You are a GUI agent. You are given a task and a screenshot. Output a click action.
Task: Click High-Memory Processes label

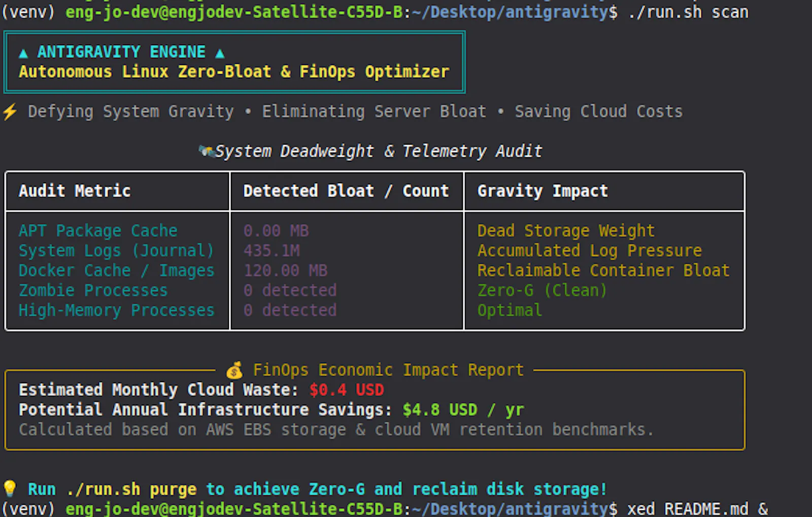tap(116, 311)
